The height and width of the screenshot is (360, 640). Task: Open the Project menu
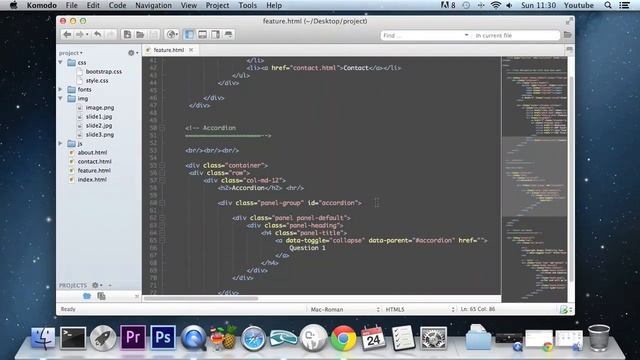(217, 5)
